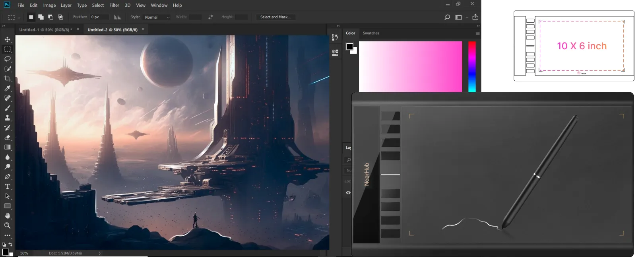644x266 pixels.
Task: Select the Hand tool
Action: tap(8, 216)
